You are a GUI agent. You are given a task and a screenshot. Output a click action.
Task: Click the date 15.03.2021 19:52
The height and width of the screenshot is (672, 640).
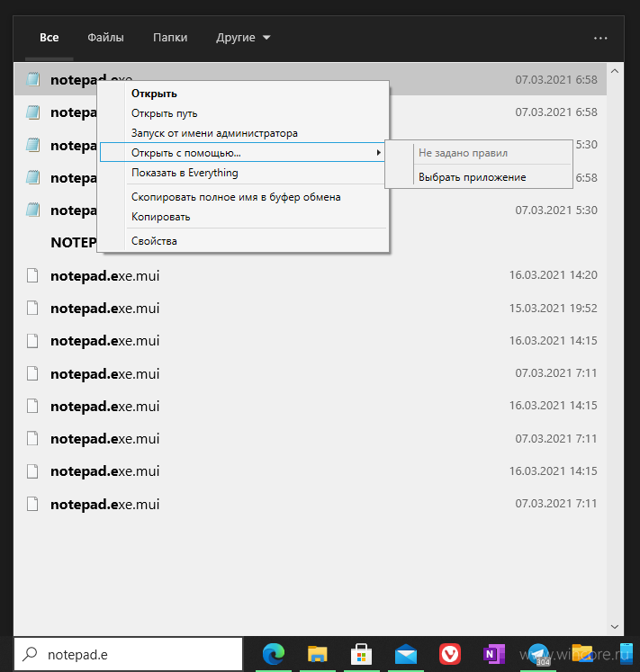(553, 309)
